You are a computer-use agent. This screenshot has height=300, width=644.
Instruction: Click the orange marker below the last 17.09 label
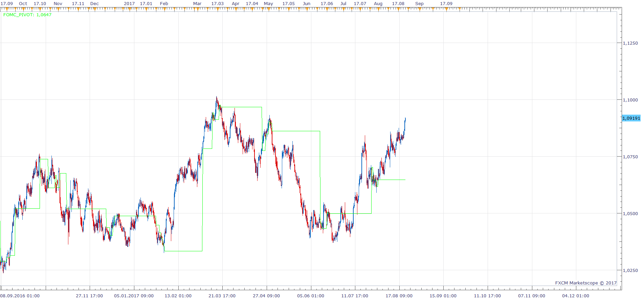(x=446, y=9)
